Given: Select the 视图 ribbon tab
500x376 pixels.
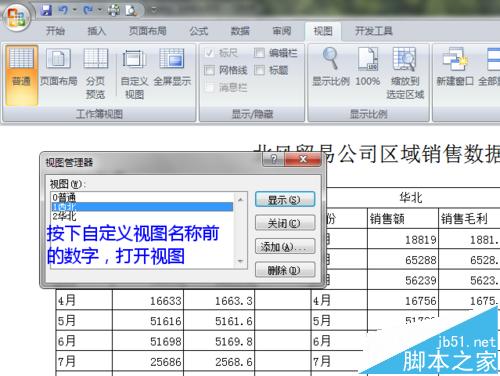Looking at the screenshot, I should point(323,31).
